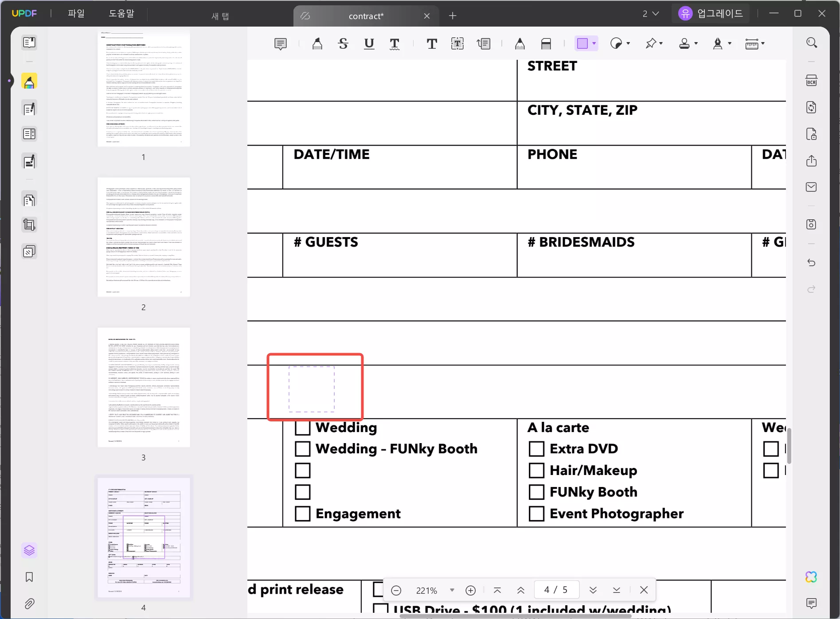Run OCR text recognition
This screenshot has width=840, height=619.
pyautogui.click(x=812, y=81)
